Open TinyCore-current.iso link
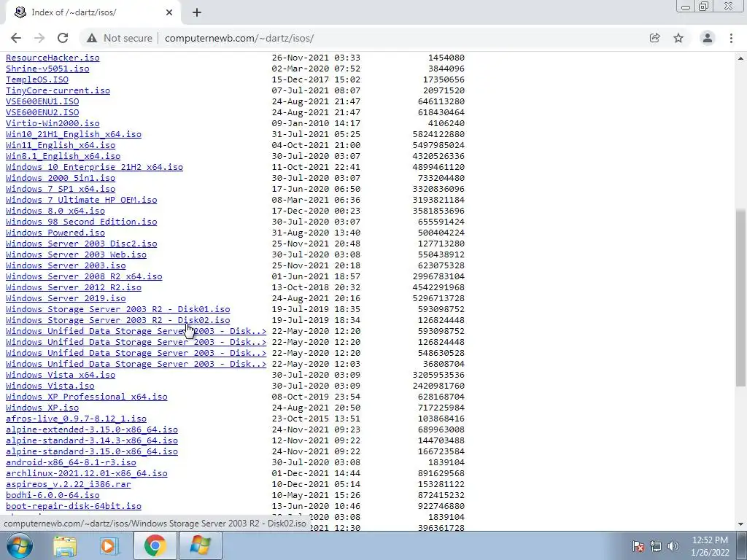The image size is (747, 560). (x=58, y=90)
